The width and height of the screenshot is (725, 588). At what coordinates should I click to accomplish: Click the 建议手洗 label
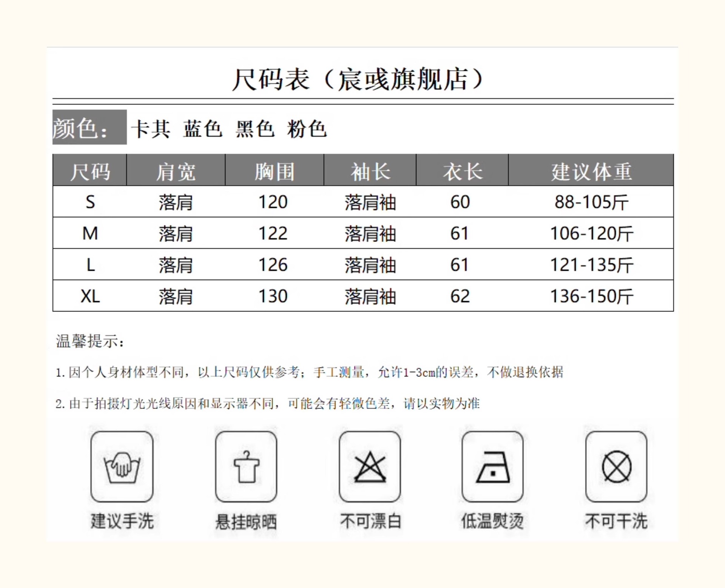[x=122, y=521]
